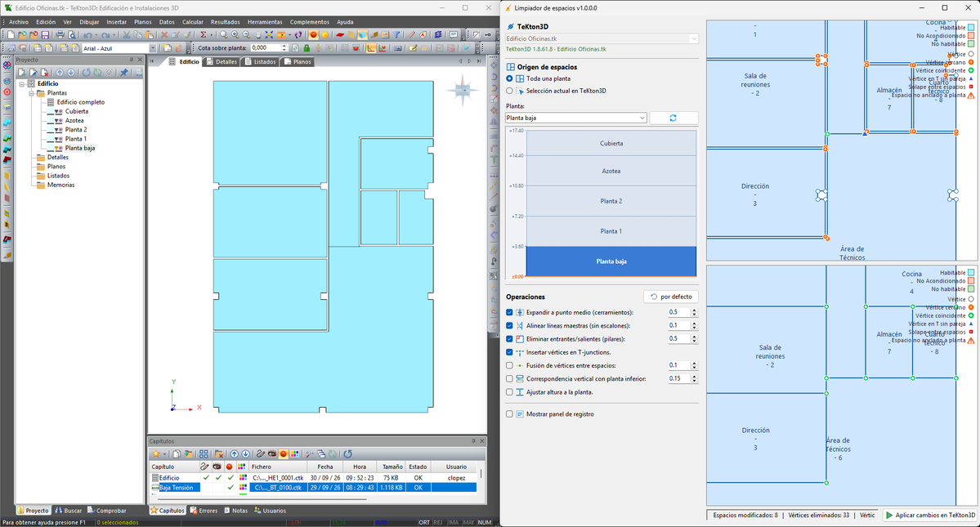Collapse the Plantas node in project tree
The image size is (980, 527).
(31, 93)
